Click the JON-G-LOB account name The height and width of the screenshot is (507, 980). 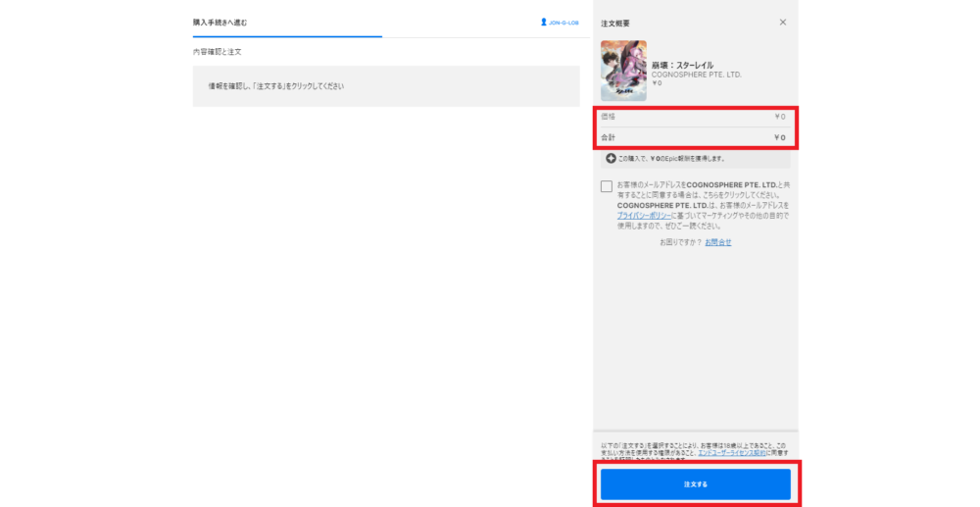(563, 22)
